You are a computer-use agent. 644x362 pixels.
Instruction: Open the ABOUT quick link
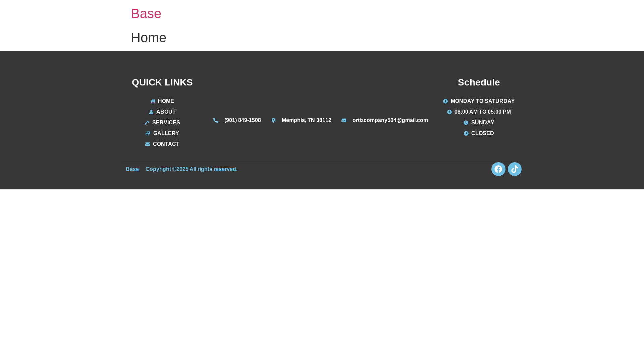point(166,112)
